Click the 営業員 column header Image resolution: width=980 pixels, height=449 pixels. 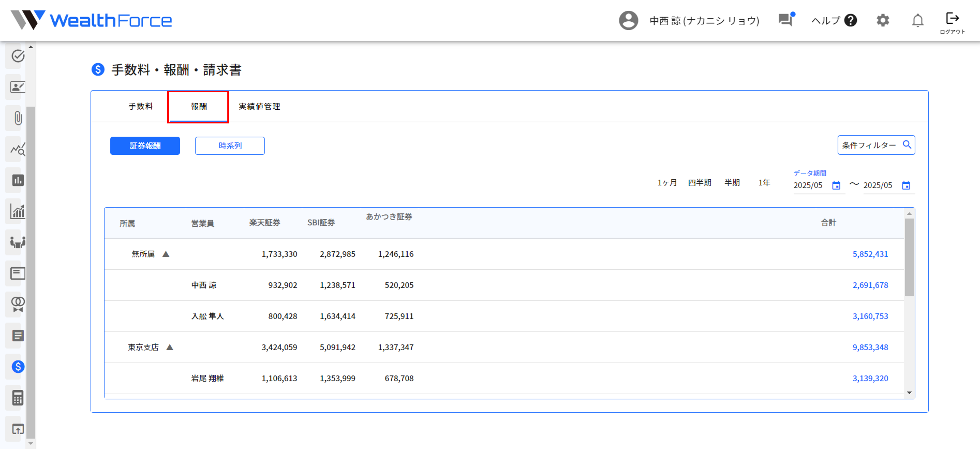(202, 224)
